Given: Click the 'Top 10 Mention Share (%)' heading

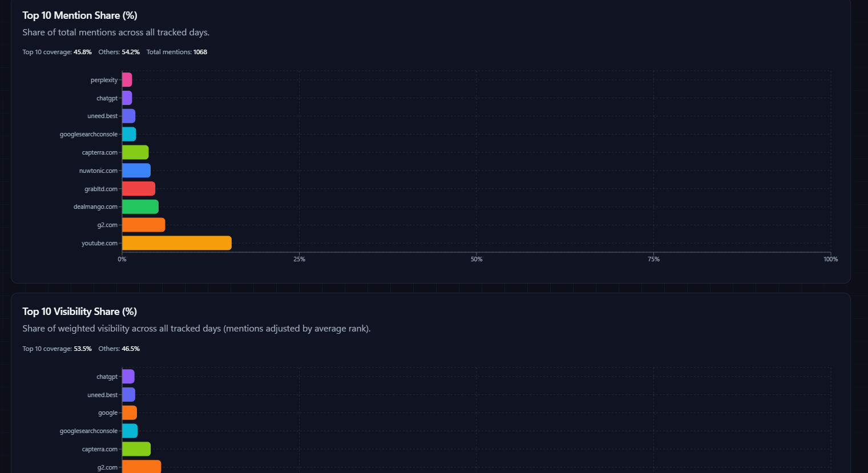Looking at the screenshot, I should pyautogui.click(x=80, y=15).
